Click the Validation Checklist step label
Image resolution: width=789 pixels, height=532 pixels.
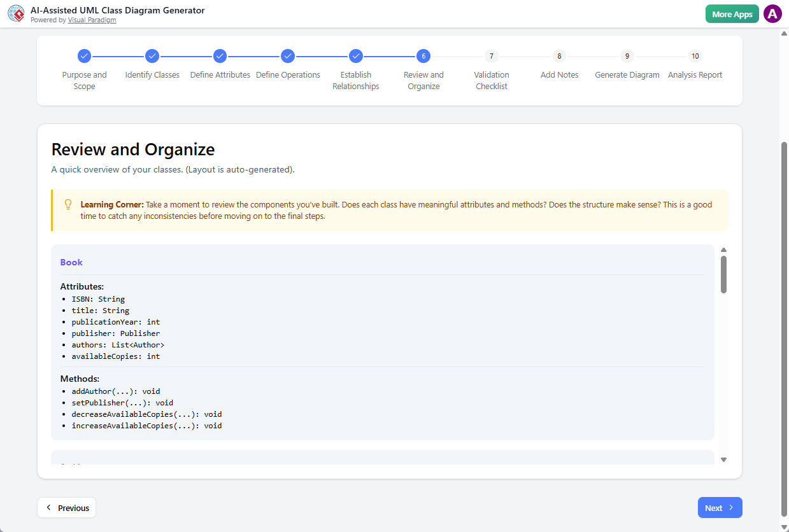point(492,80)
